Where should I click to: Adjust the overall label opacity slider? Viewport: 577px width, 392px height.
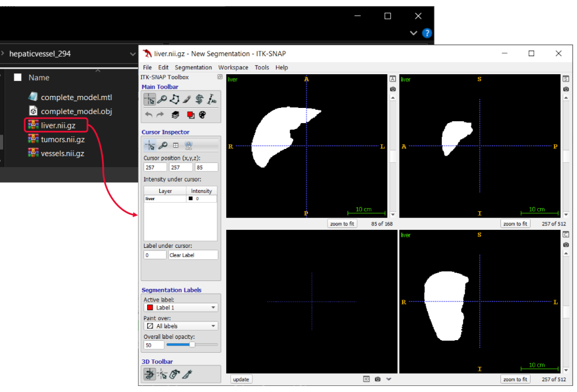point(192,345)
